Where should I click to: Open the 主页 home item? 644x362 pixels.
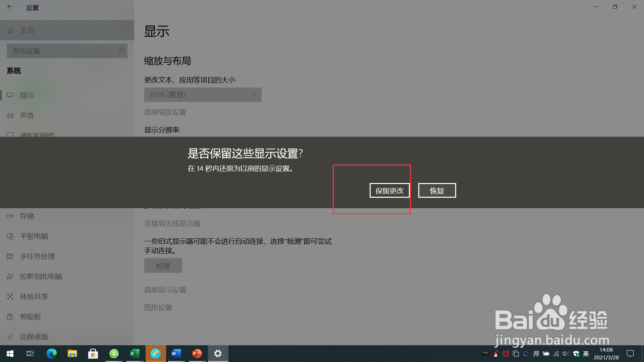tap(27, 31)
